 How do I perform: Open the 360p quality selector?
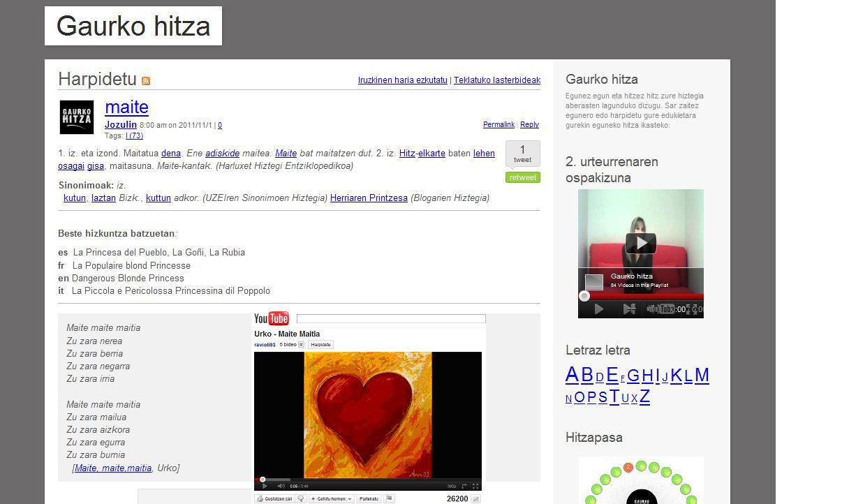pyautogui.click(x=452, y=486)
